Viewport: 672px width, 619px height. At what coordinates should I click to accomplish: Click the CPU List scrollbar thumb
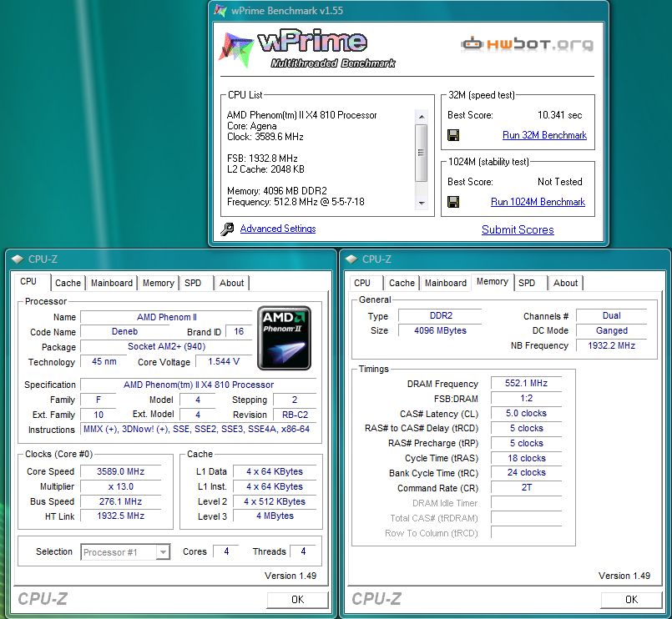tap(421, 153)
